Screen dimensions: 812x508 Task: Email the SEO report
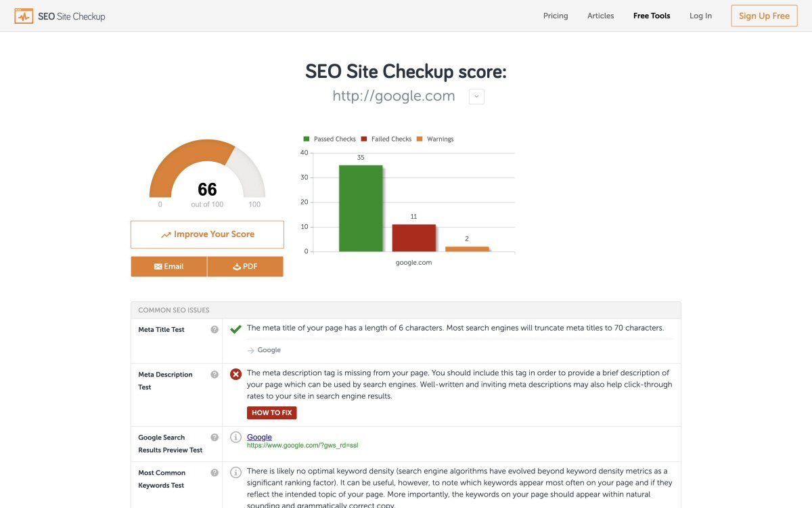click(x=168, y=266)
